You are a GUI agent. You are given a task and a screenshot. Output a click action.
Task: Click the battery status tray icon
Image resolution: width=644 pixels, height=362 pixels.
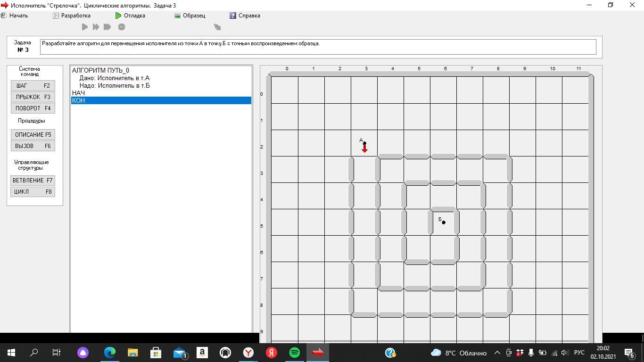543,353
